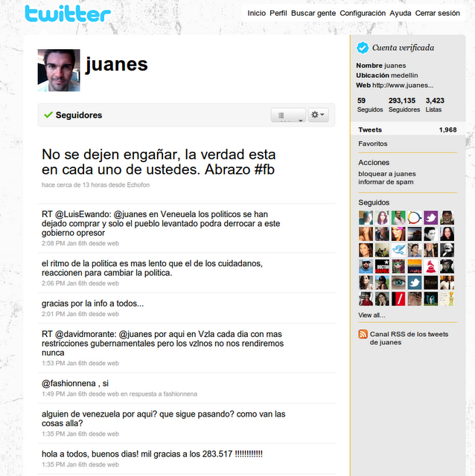Select the white dove avatar in Seguidos
Image resolution: width=475 pixels, height=476 pixels.
point(398,250)
